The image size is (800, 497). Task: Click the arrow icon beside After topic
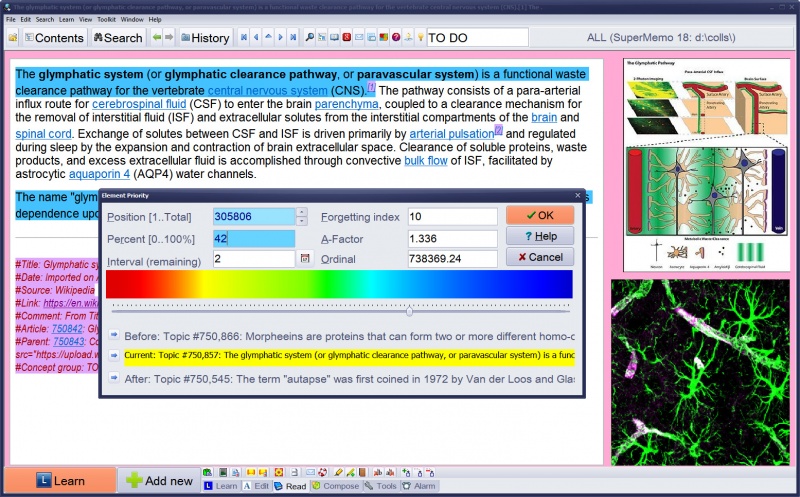click(114, 378)
